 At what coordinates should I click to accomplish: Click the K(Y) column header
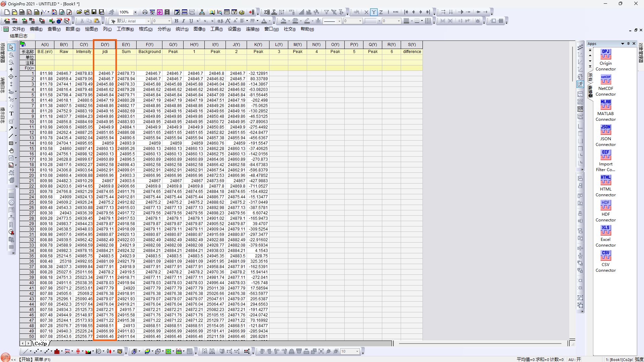tap(258, 45)
